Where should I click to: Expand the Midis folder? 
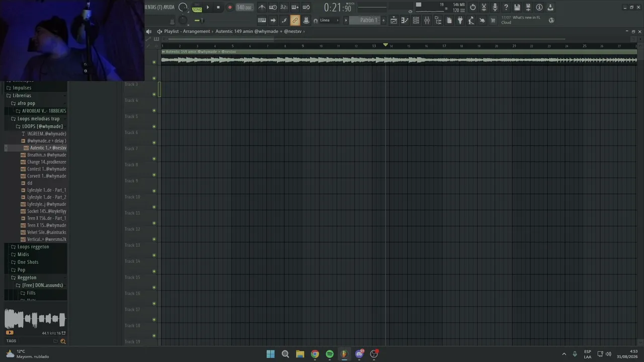[23, 254]
